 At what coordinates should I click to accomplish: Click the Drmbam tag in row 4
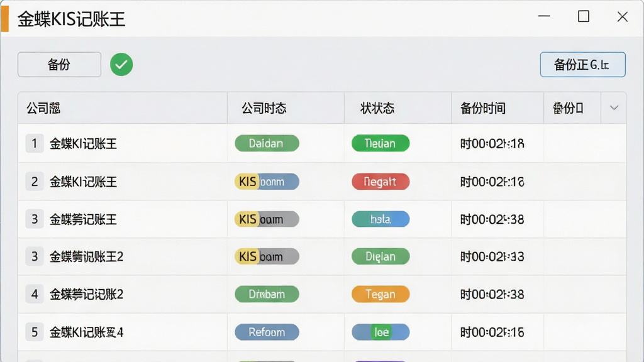[x=267, y=294]
